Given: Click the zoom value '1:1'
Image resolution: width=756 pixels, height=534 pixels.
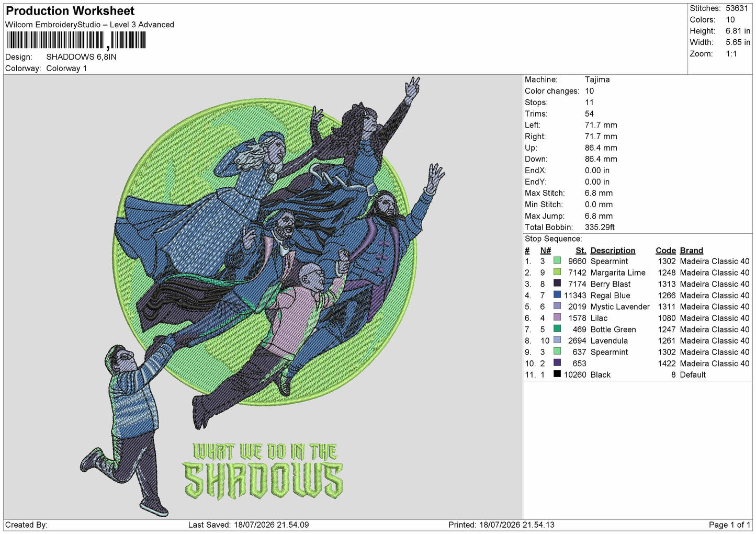Looking at the screenshot, I should click(731, 54).
